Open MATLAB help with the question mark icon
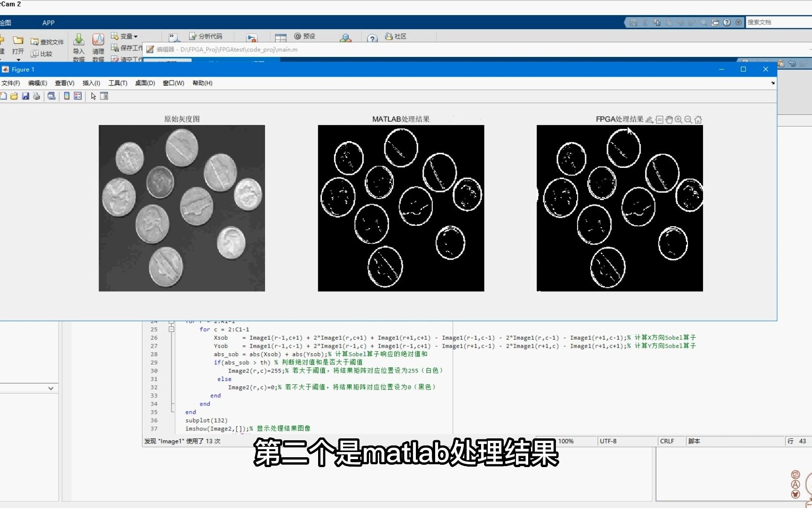 coord(372,38)
